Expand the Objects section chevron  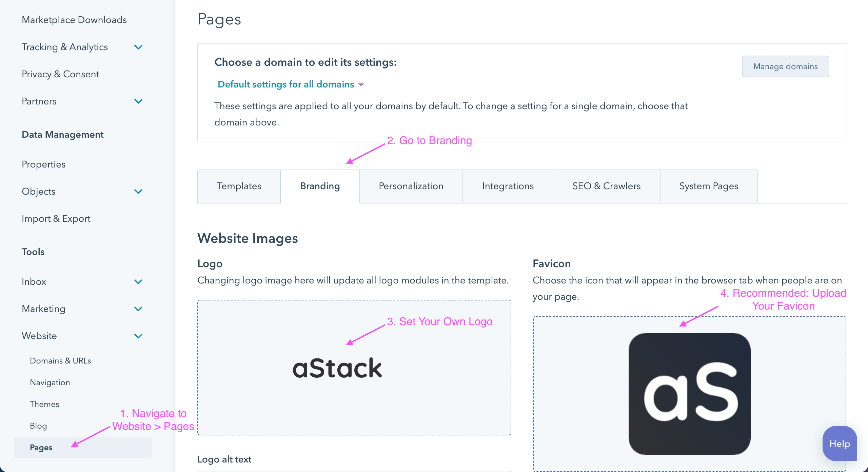click(x=138, y=192)
